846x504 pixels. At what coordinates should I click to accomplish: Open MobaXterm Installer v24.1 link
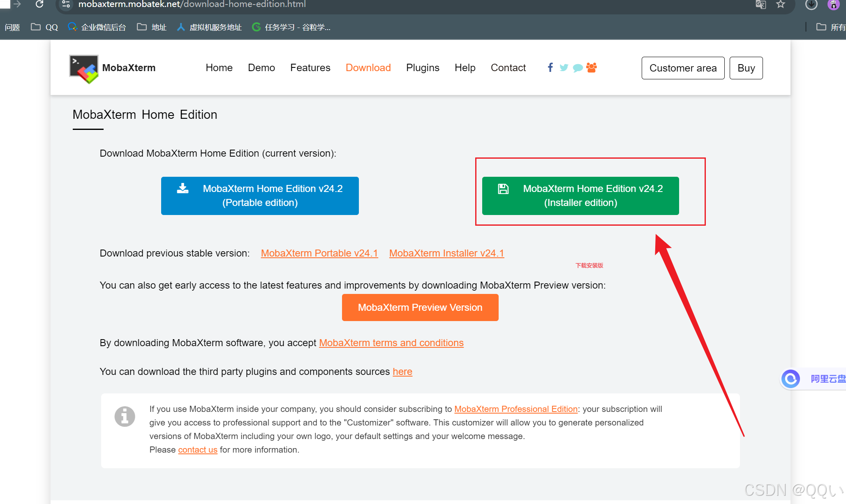tap(446, 253)
